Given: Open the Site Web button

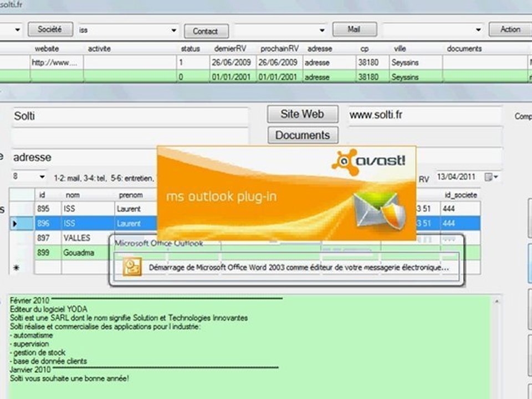Looking at the screenshot, I should [x=303, y=114].
